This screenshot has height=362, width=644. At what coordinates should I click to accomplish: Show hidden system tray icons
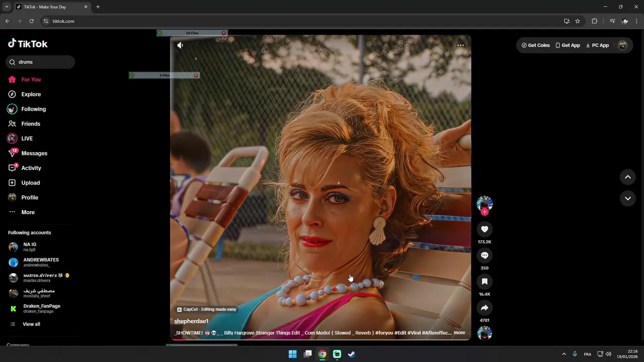(564, 354)
